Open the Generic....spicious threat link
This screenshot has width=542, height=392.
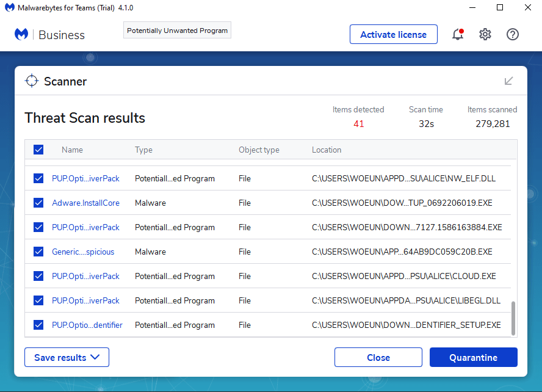coord(83,252)
